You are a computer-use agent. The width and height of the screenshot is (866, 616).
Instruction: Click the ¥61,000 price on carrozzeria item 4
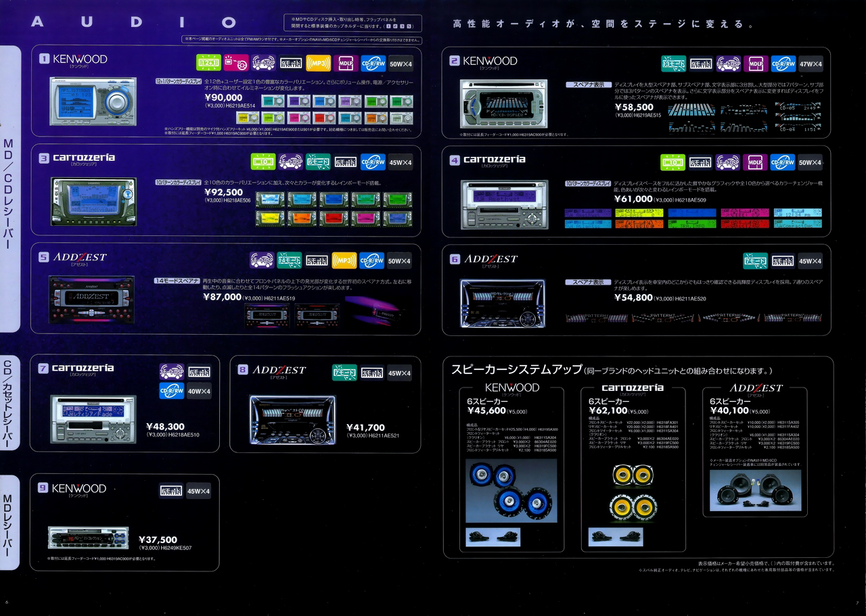[633, 199]
